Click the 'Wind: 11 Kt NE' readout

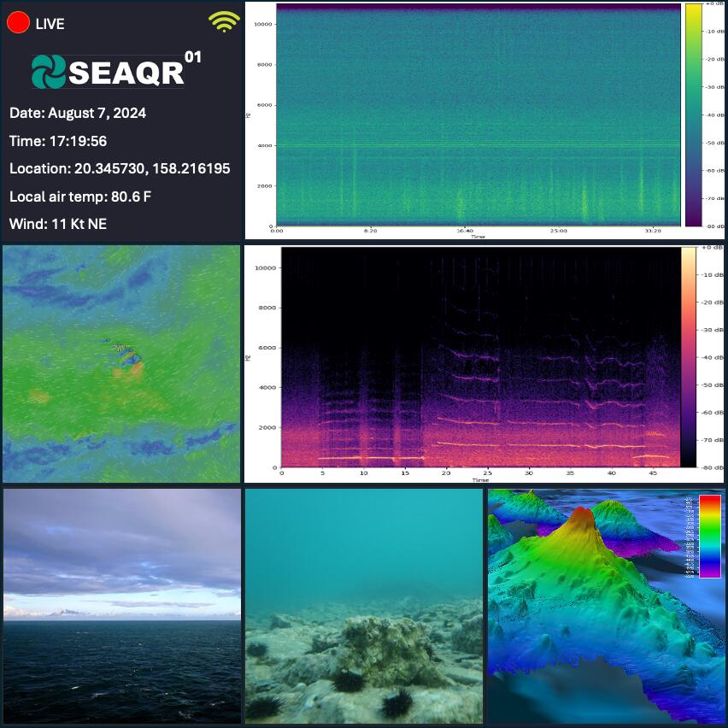click(58, 224)
